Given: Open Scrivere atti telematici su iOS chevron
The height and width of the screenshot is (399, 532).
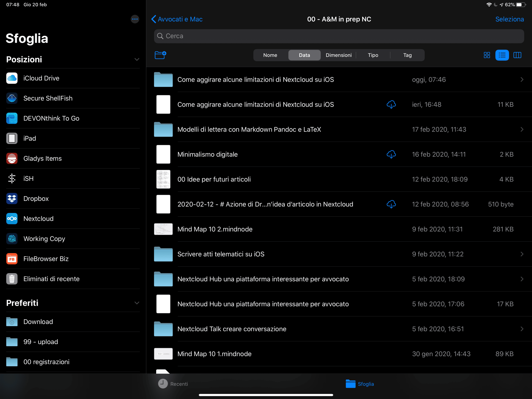Looking at the screenshot, I should 522,254.
